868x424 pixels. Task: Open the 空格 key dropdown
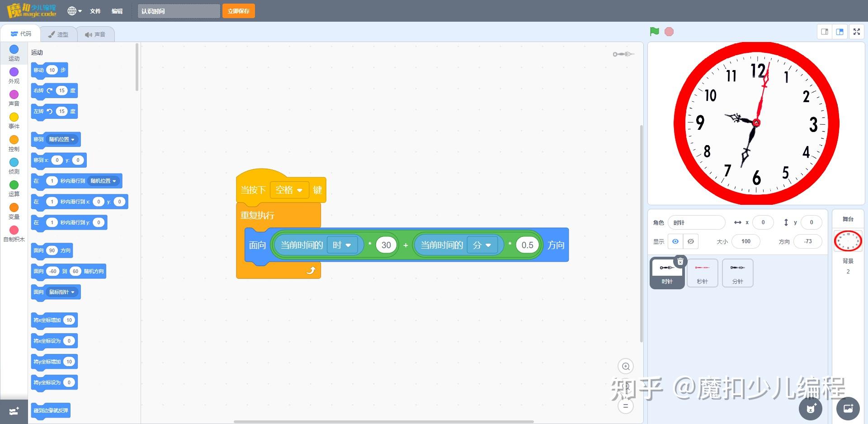289,190
